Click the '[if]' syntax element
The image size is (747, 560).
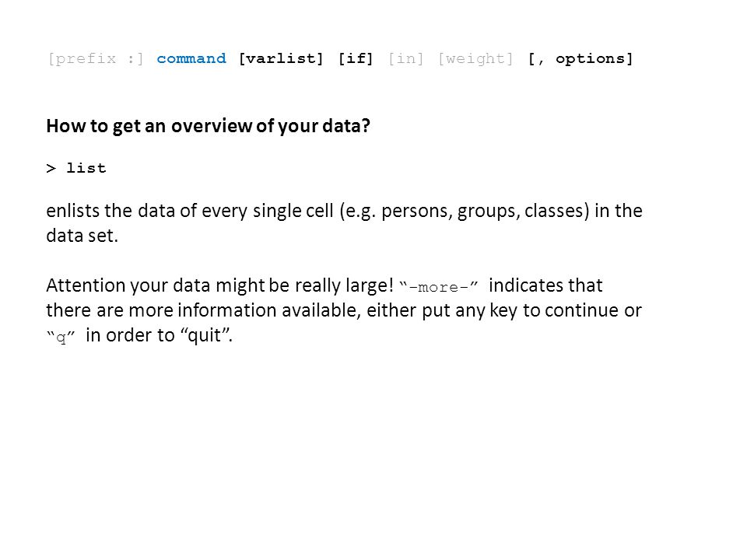point(356,58)
